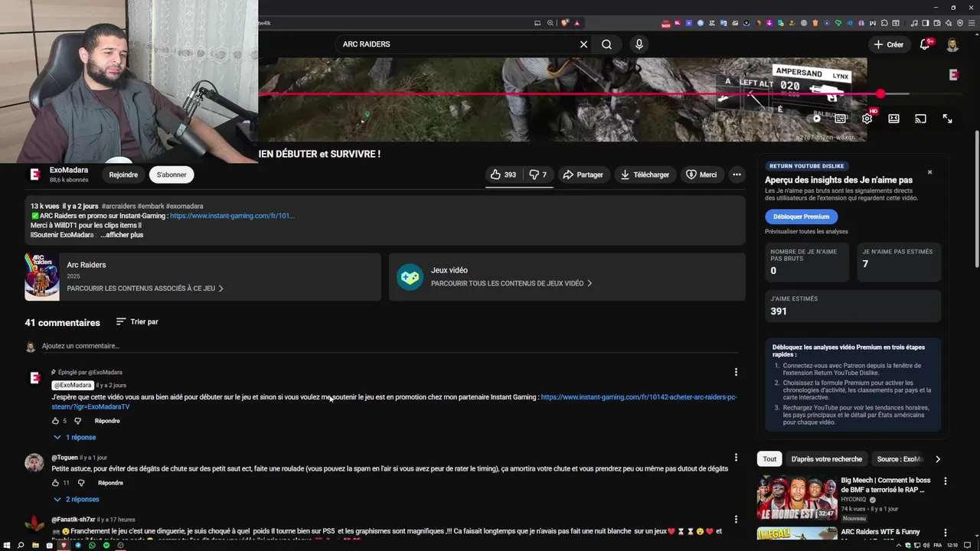980x551 pixels.
Task: Open the Big Meech video thumbnail
Action: pos(796,497)
